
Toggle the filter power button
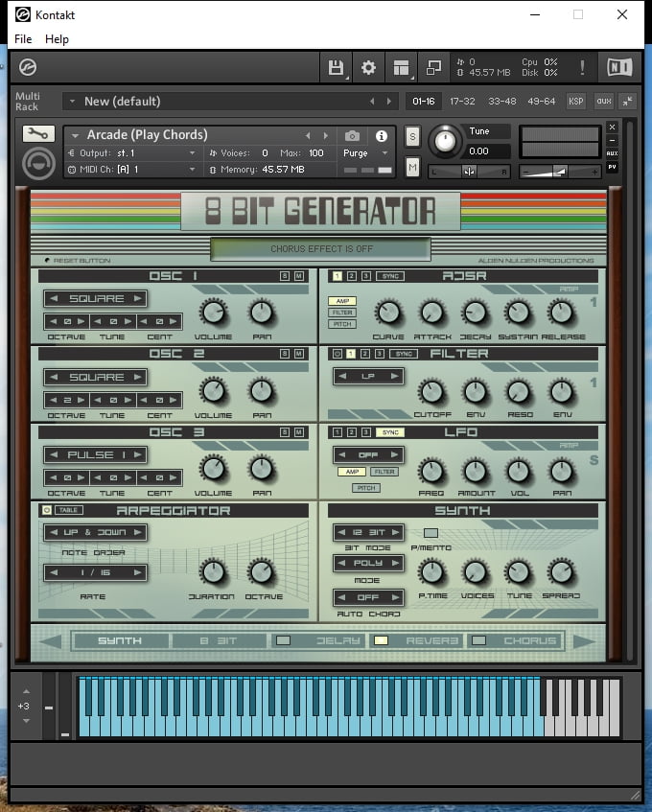click(338, 354)
